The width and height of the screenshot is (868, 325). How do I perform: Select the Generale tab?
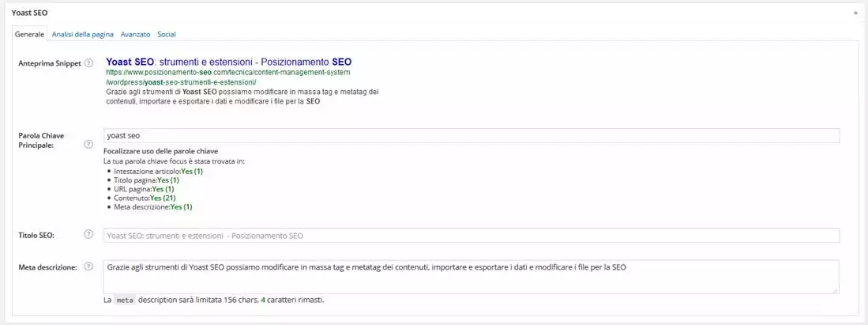coord(30,34)
